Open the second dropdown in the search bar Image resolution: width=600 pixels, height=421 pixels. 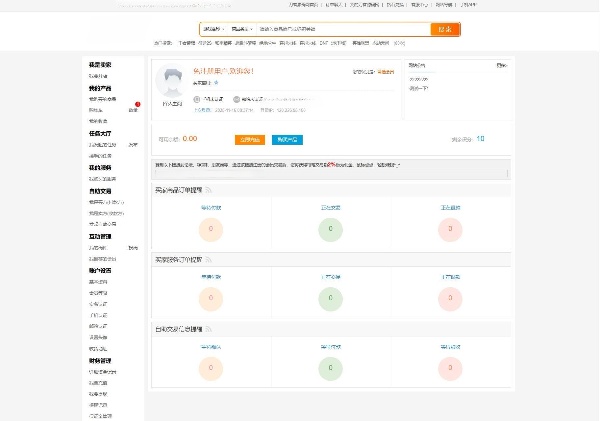click(242, 29)
